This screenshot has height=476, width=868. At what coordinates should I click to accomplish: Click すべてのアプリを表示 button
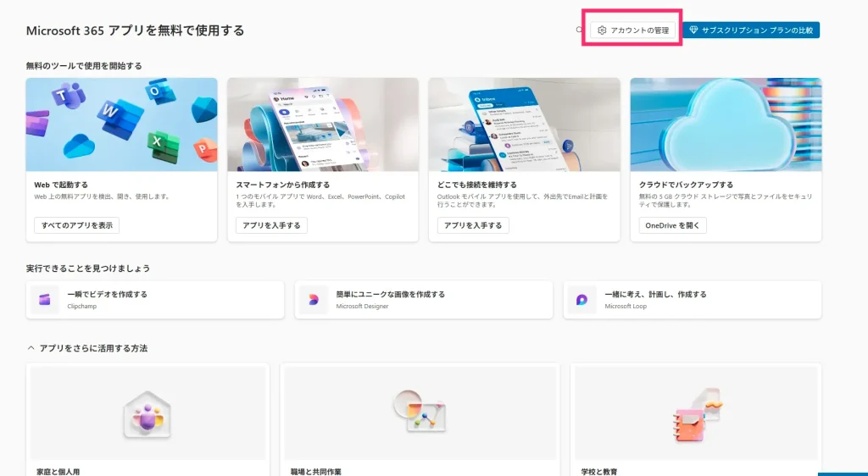[x=77, y=225]
